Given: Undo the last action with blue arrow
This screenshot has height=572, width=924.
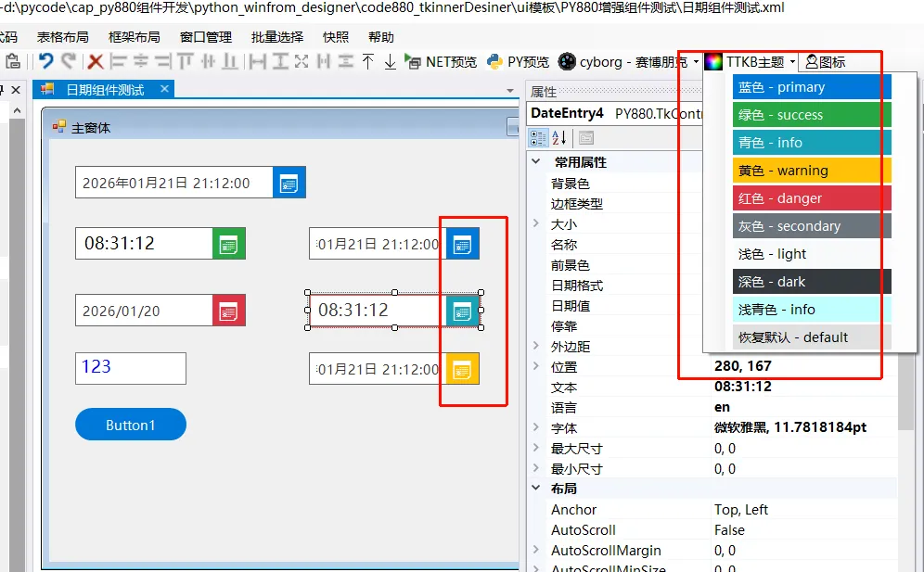Looking at the screenshot, I should click(x=46, y=61).
